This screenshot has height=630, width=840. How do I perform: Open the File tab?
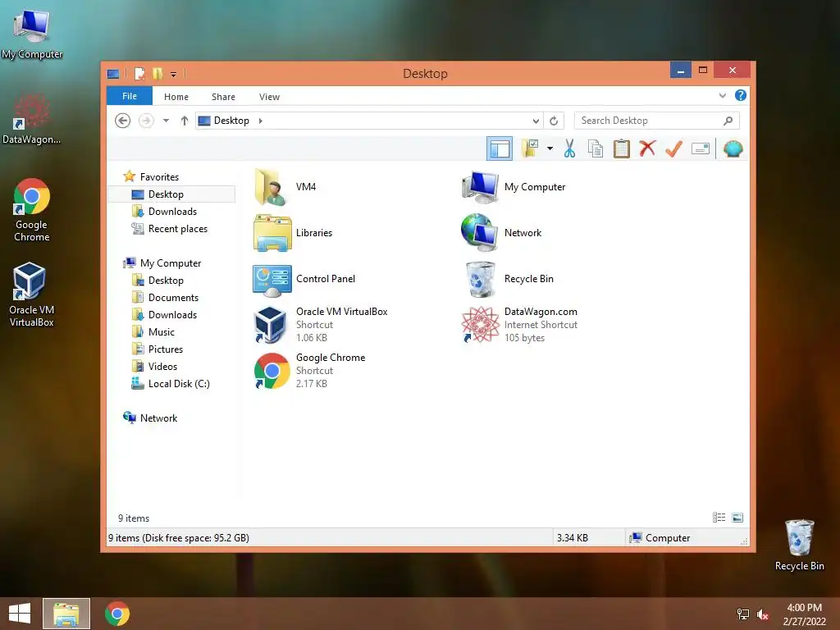pos(130,96)
